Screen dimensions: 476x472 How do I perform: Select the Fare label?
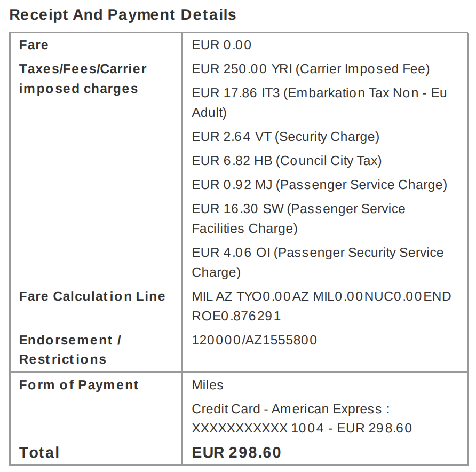tap(34, 45)
